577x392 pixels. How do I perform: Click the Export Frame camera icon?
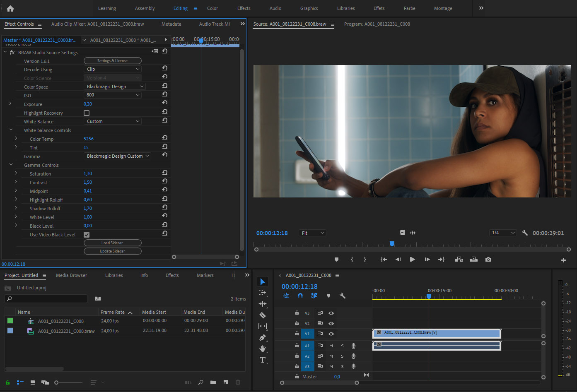488,259
